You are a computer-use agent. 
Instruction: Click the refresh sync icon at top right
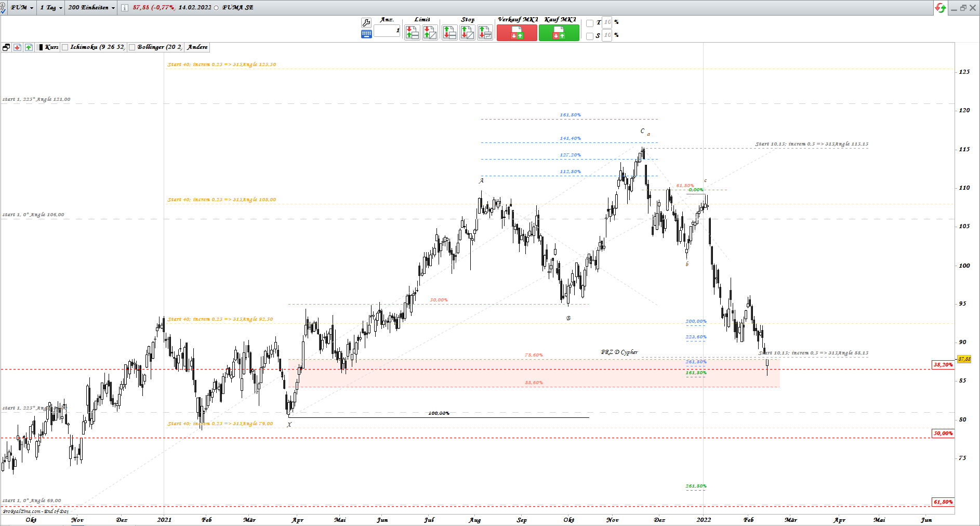tap(941, 7)
